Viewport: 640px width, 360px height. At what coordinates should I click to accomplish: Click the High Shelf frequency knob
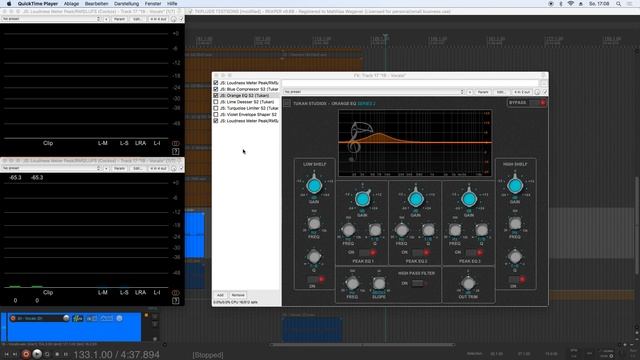[515, 223]
